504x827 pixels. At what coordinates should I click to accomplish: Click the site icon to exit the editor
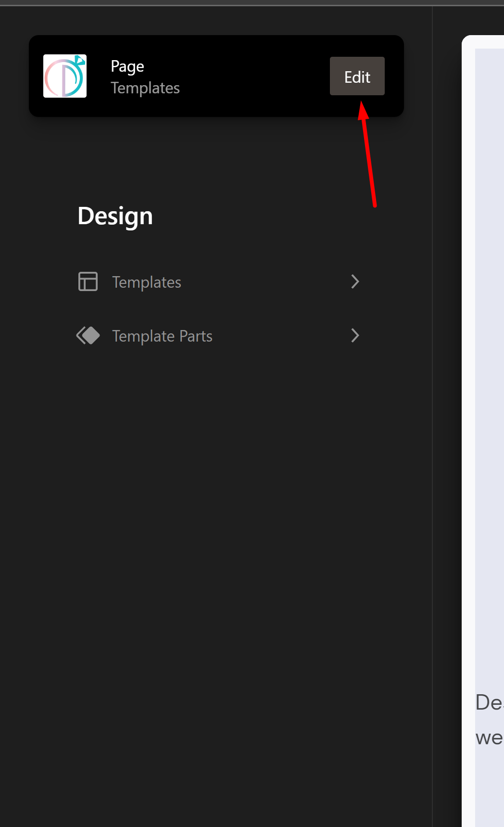(x=65, y=76)
